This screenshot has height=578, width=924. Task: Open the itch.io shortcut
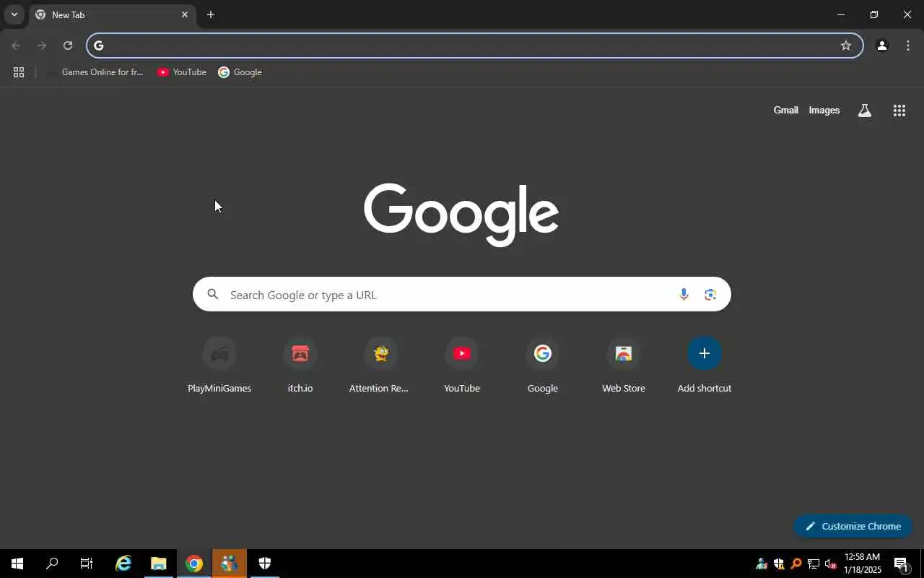300,366
